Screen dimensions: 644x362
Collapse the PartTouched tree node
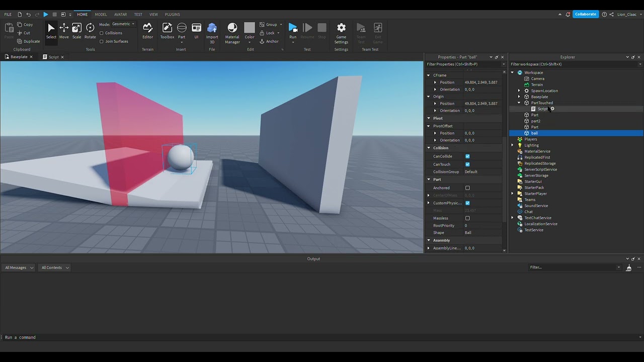[x=519, y=103]
